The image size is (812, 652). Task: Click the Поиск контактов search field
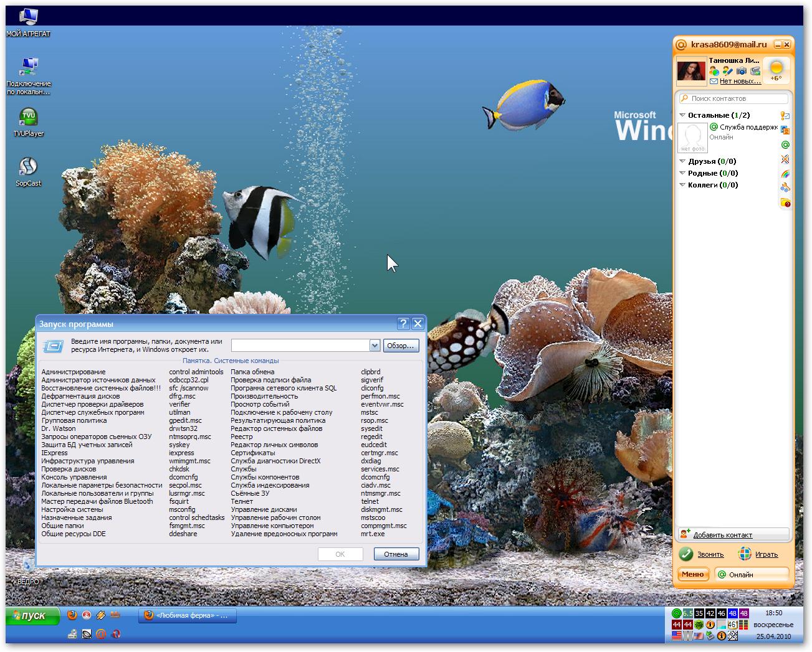pyautogui.click(x=733, y=98)
